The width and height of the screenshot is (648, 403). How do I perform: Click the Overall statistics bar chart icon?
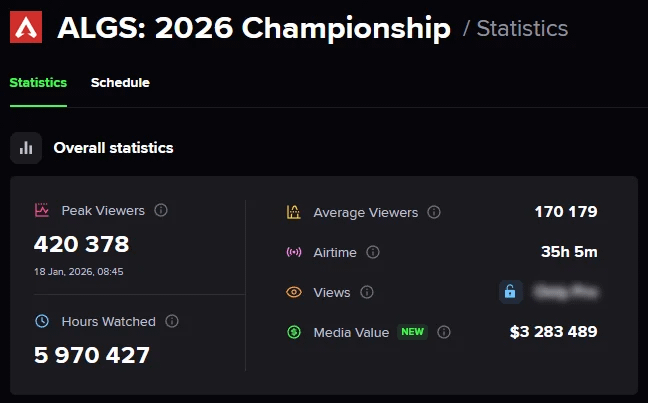click(x=26, y=148)
